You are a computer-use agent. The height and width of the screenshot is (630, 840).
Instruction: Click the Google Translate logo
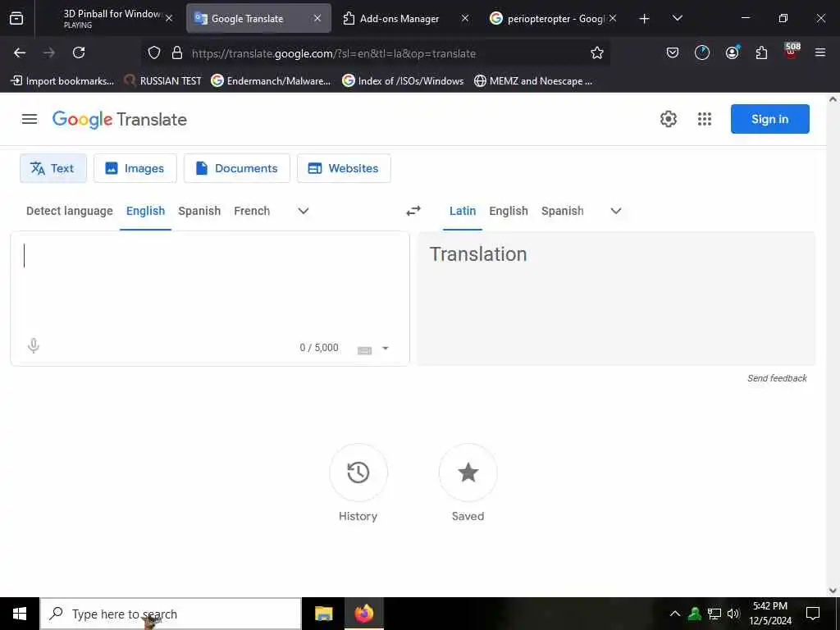coord(120,120)
